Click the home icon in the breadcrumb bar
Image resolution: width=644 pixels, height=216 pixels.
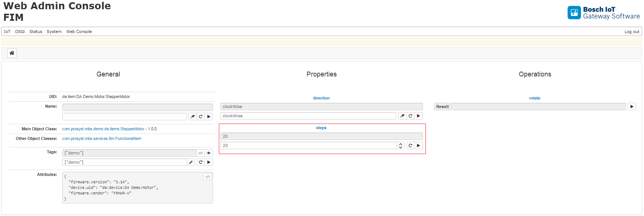coord(11,53)
